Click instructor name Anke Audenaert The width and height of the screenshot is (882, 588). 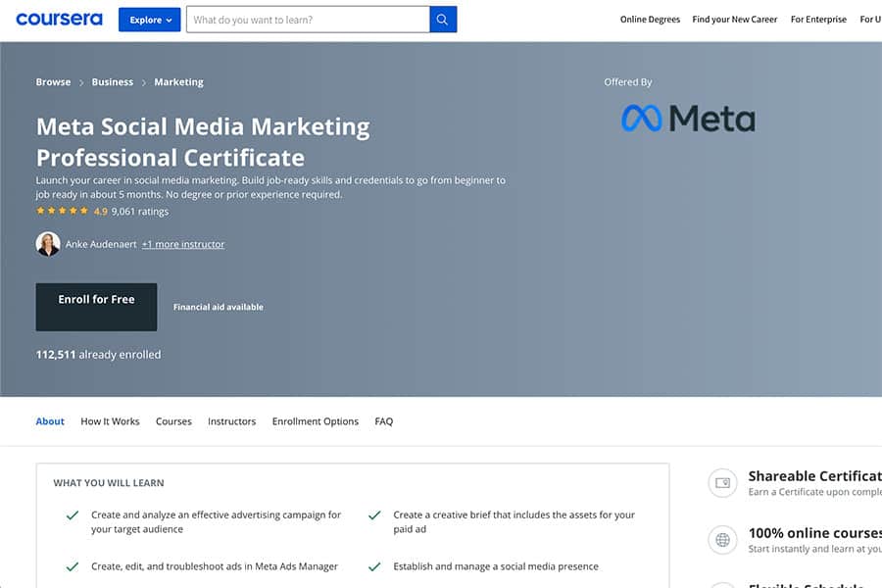(101, 244)
